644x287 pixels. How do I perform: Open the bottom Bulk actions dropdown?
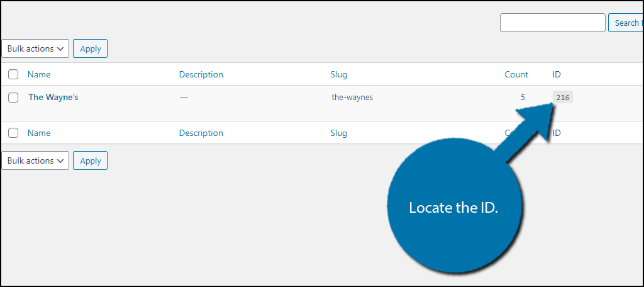[35, 160]
